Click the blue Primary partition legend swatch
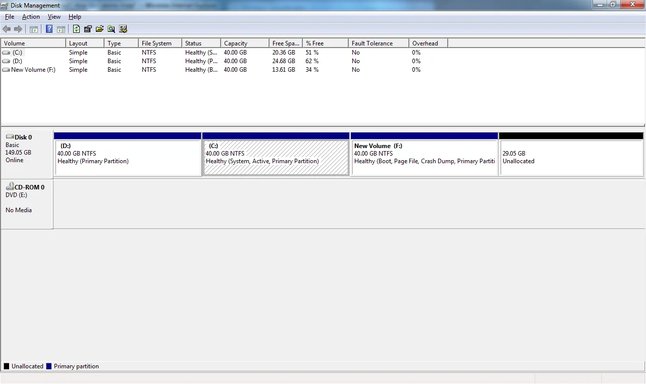646x384 pixels. point(49,366)
